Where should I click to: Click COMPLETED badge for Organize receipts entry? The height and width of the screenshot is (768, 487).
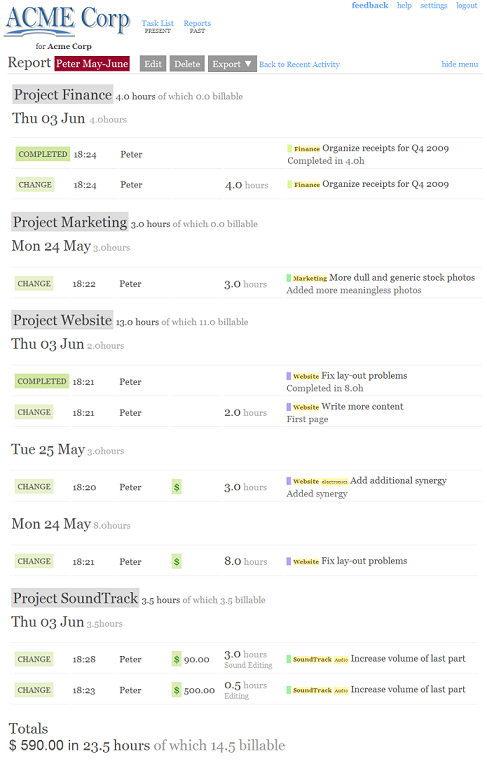[43, 154]
